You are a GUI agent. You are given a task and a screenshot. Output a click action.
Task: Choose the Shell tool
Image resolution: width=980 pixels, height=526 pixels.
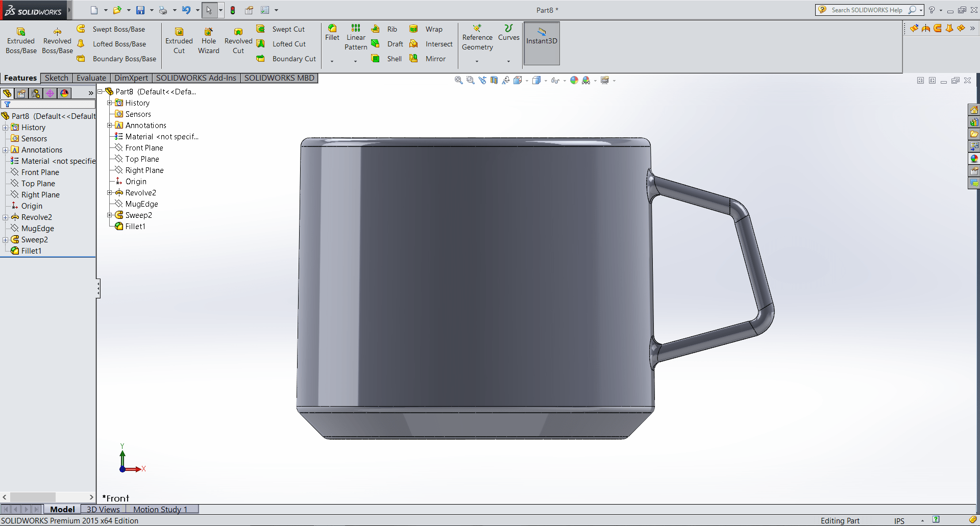pyautogui.click(x=387, y=59)
